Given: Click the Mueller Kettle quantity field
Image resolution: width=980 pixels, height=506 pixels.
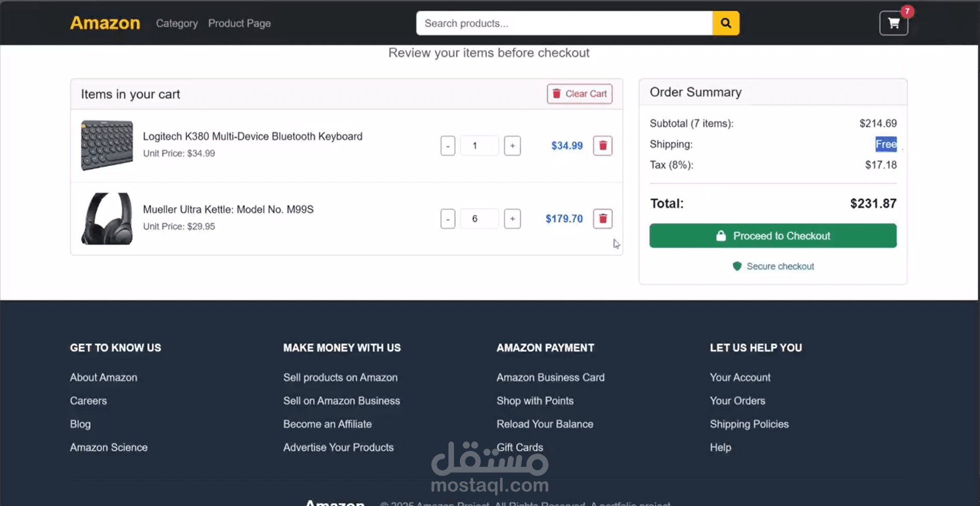Looking at the screenshot, I should 479,218.
